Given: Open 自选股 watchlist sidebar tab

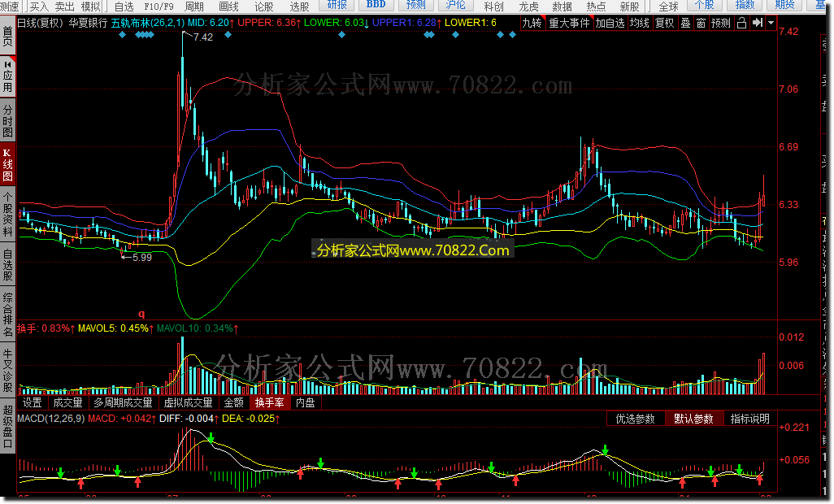Looking at the screenshot, I should [x=7, y=263].
